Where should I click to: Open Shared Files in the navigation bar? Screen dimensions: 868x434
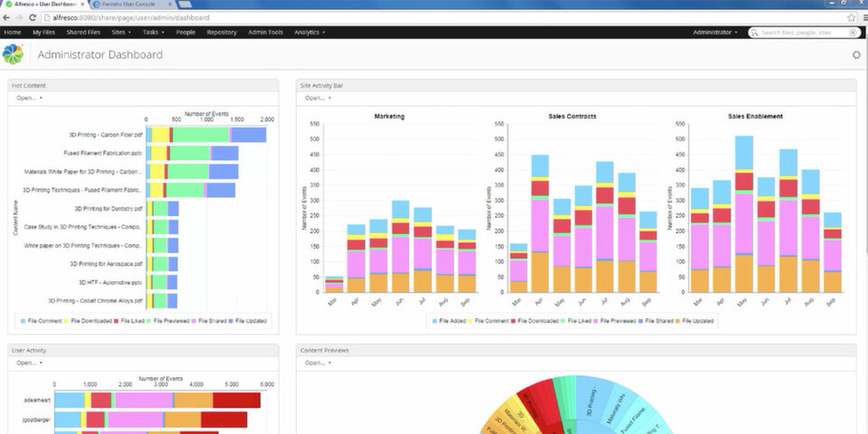(x=83, y=33)
